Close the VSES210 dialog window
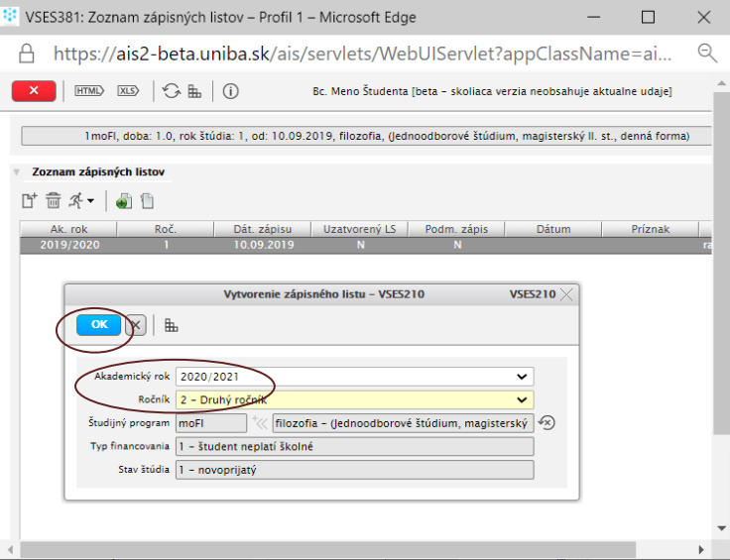 (566, 294)
